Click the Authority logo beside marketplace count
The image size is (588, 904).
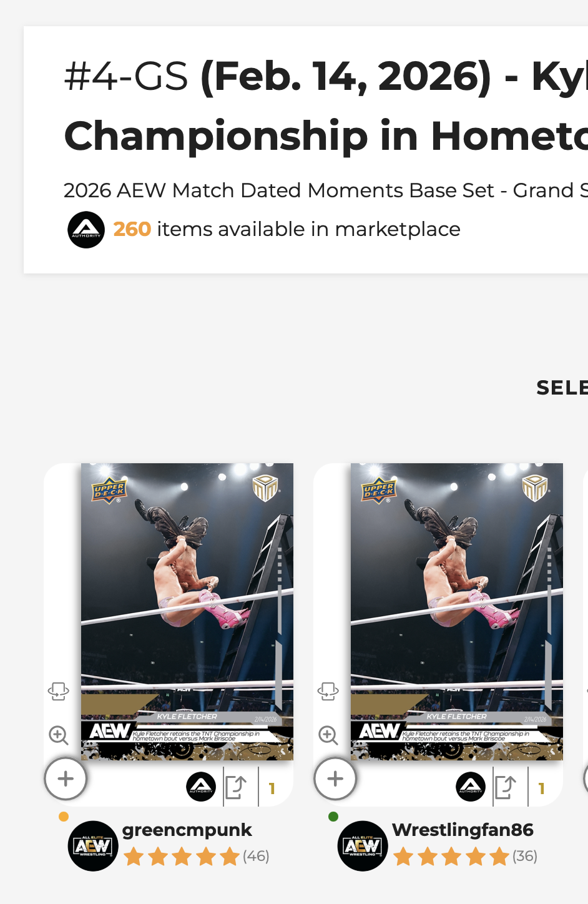pyautogui.click(x=86, y=230)
